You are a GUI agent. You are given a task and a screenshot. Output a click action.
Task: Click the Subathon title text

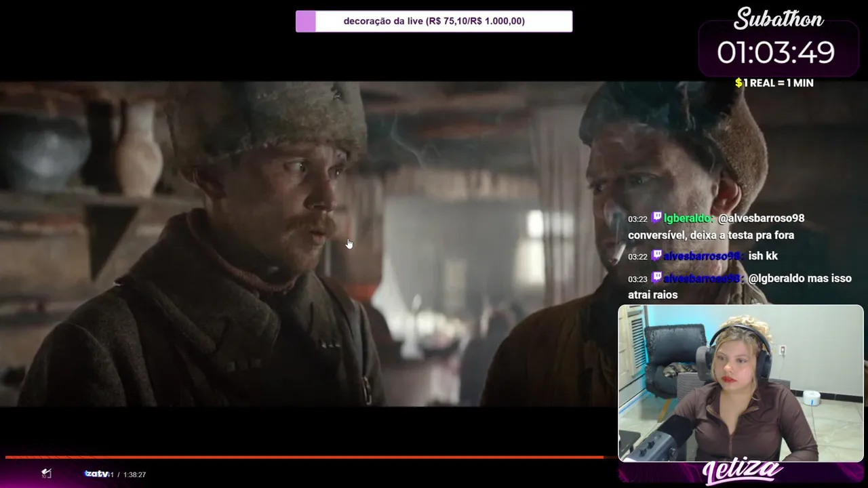pyautogui.click(x=778, y=19)
